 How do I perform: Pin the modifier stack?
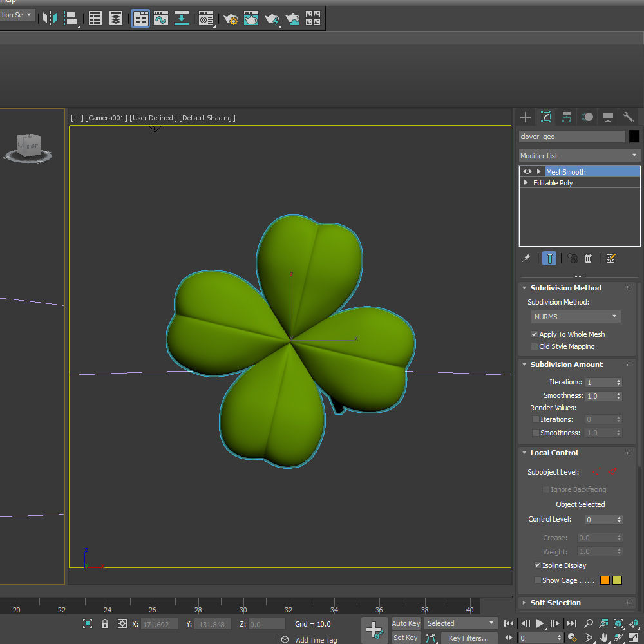[526, 258]
